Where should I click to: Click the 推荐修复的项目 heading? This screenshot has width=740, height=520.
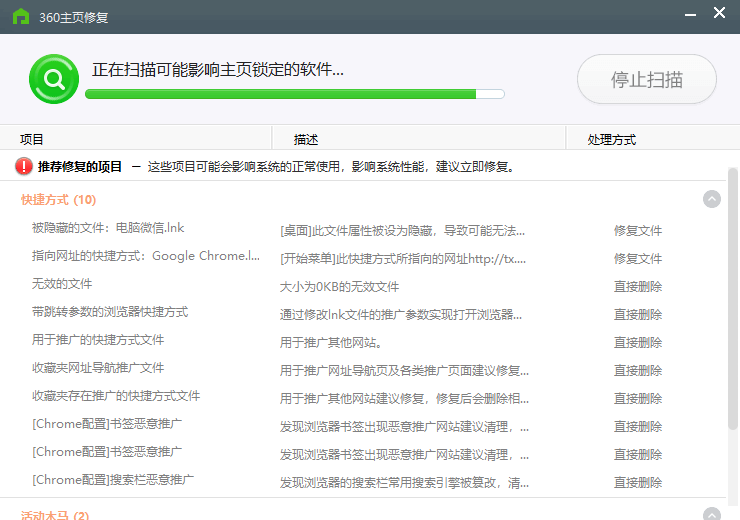(x=80, y=167)
